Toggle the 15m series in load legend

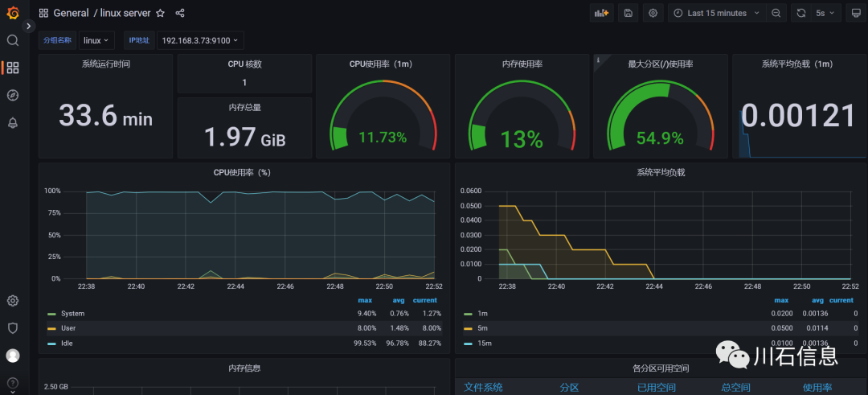[485, 343]
